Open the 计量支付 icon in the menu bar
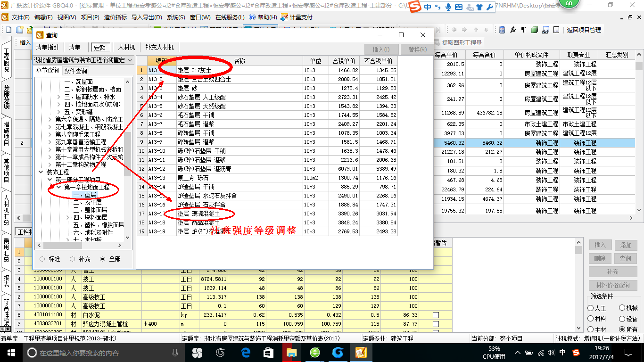644x362 pixels. coord(284,17)
